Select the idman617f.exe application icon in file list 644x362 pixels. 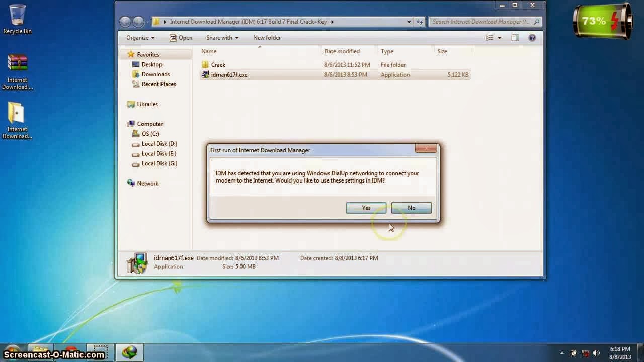pyautogui.click(x=205, y=75)
